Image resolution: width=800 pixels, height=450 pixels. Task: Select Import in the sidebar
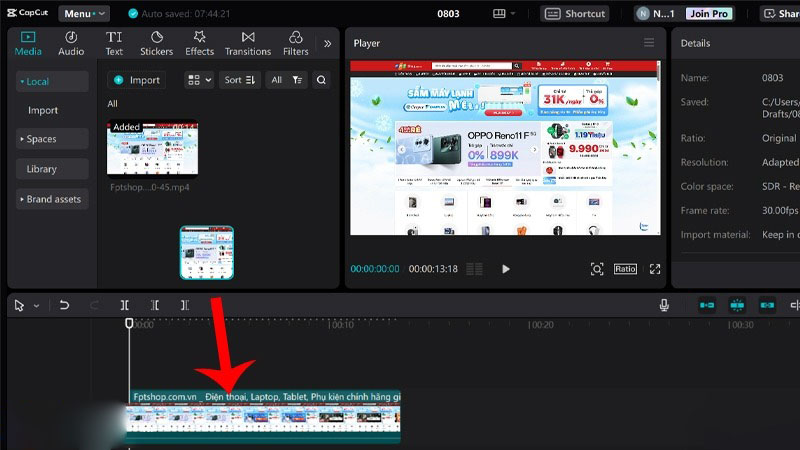[x=43, y=110]
